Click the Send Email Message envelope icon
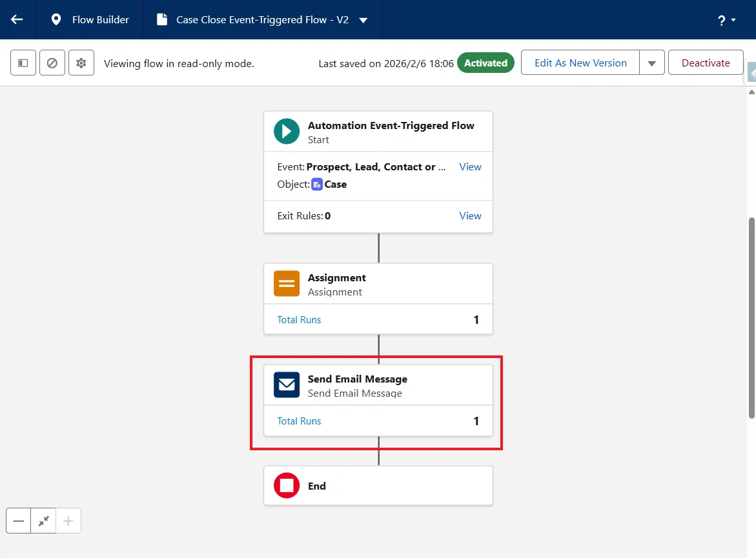This screenshot has width=756, height=558. pos(287,384)
